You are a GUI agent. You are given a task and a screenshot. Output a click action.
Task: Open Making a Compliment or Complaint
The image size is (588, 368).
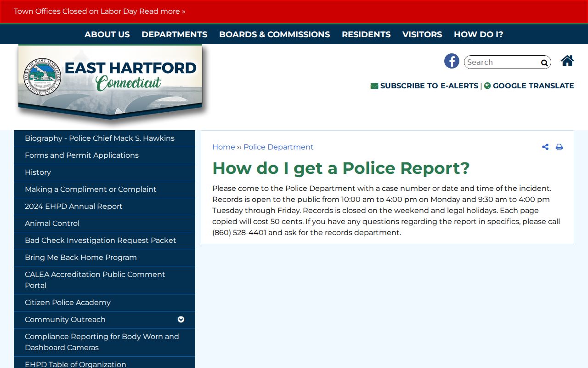click(x=104, y=190)
